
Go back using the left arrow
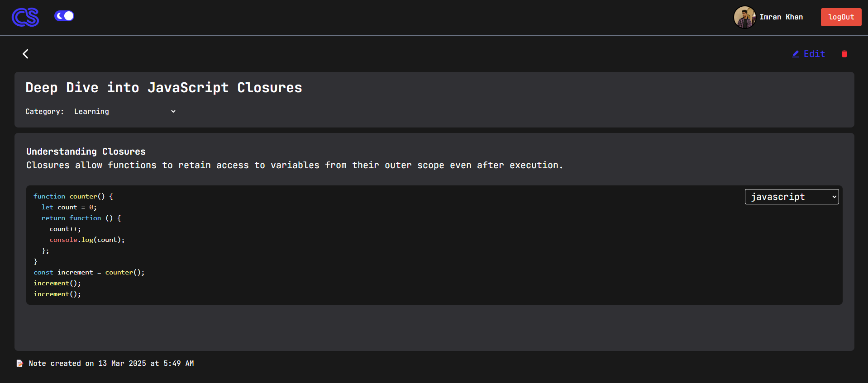[x=25, y=54]
